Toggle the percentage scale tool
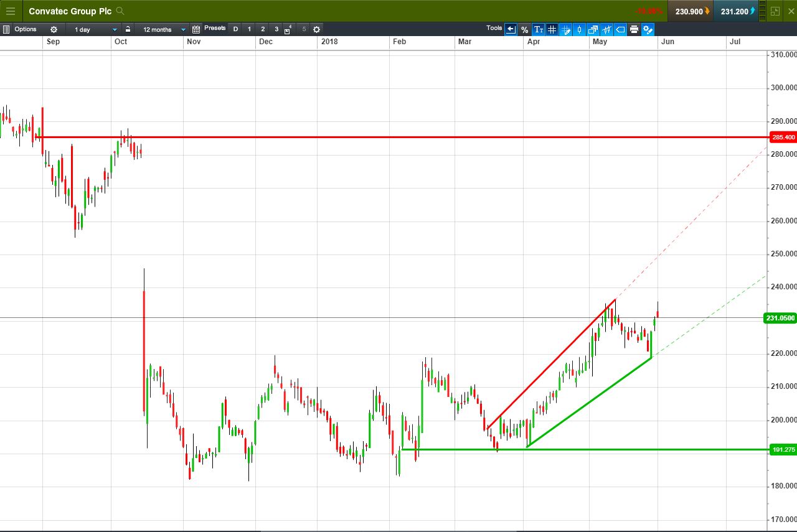 click(524, 29)
